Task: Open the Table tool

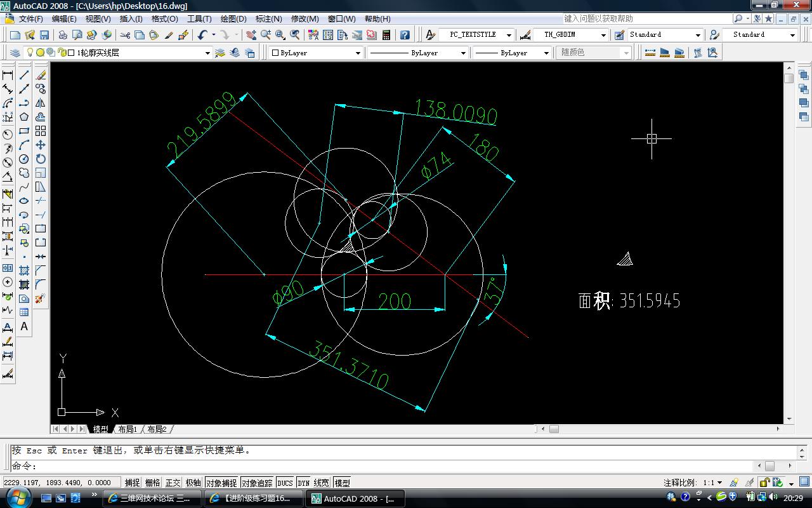Action: pyautogui.click(x=24, y=312)
